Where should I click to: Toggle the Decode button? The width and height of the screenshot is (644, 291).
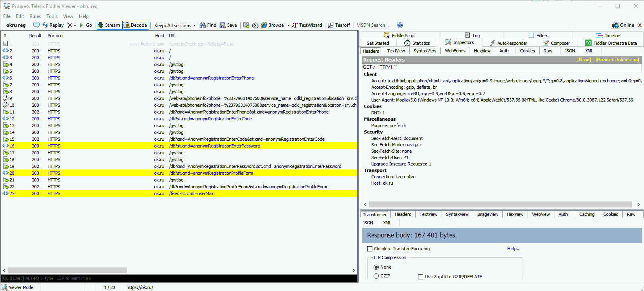(x=136, y=25)
